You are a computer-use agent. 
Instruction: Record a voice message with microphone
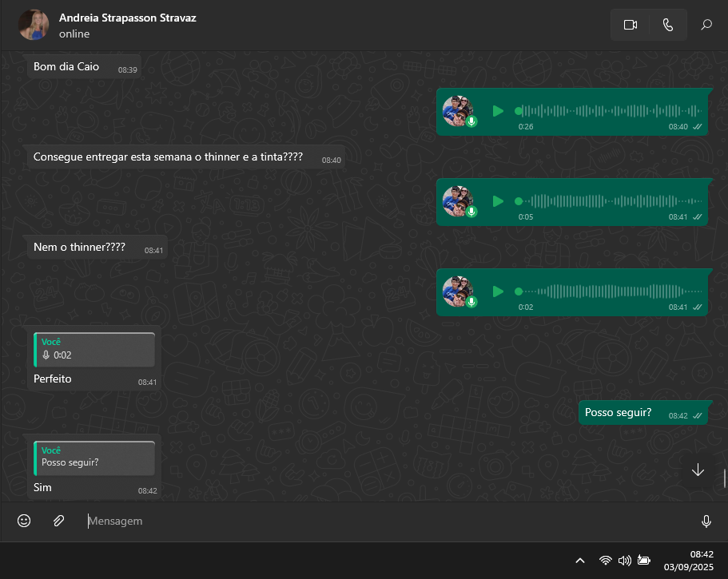706,521
